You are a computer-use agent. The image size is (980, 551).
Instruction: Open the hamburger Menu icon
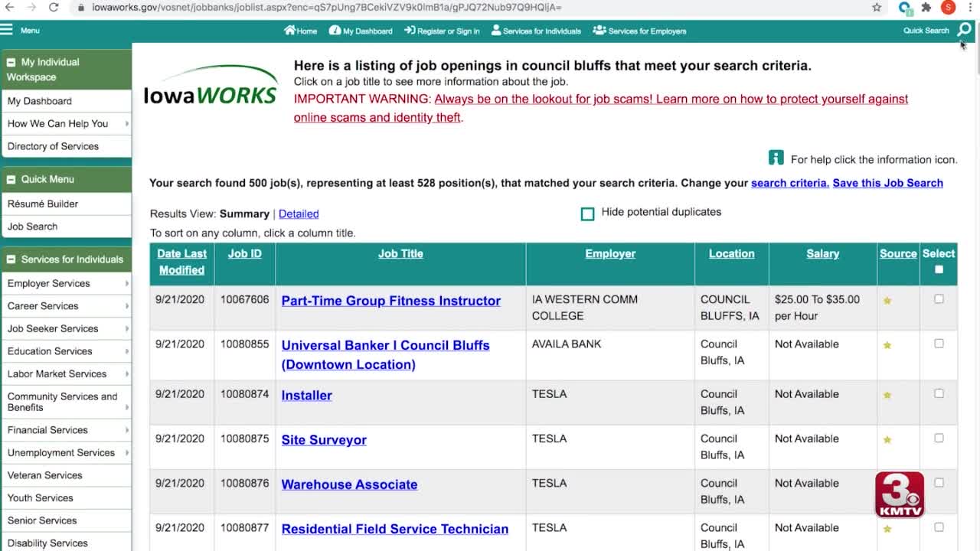click(x=7, y=30)
